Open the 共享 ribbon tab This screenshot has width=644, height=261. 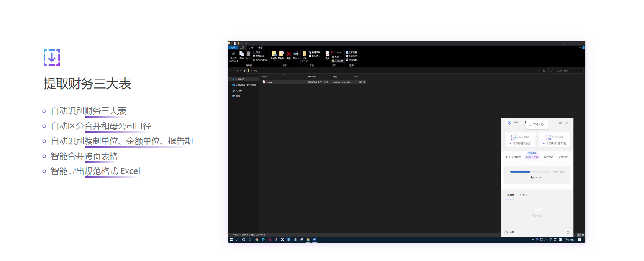[x=251, y=48]
